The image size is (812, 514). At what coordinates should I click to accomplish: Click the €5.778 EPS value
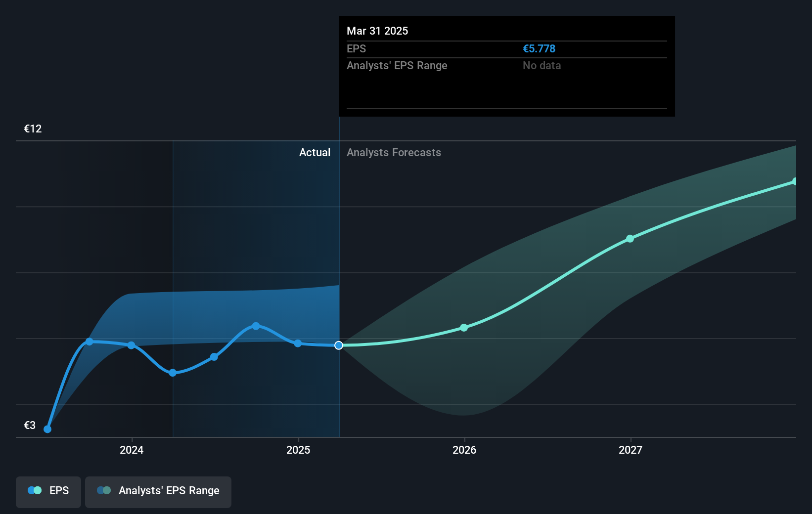539,48
